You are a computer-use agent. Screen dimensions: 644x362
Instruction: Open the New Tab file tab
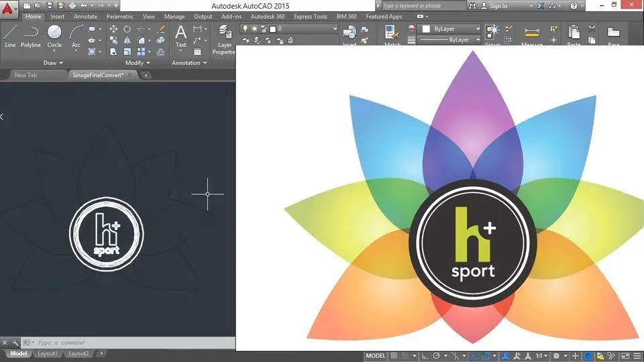(x=26, y=75)
